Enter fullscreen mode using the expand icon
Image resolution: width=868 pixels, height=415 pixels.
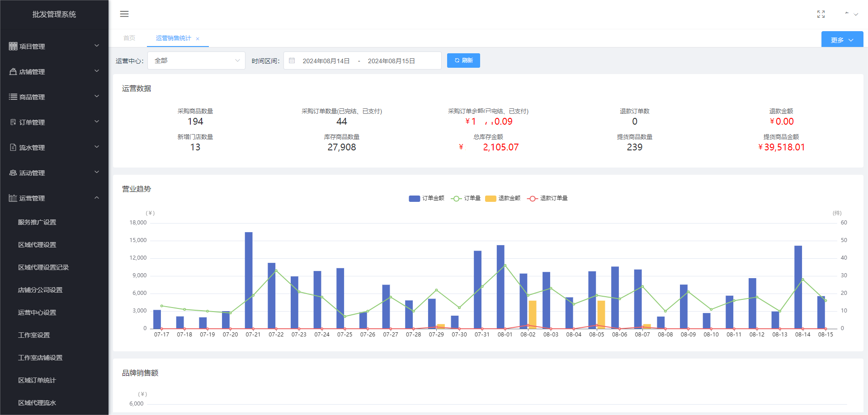(x=821, y=14)
